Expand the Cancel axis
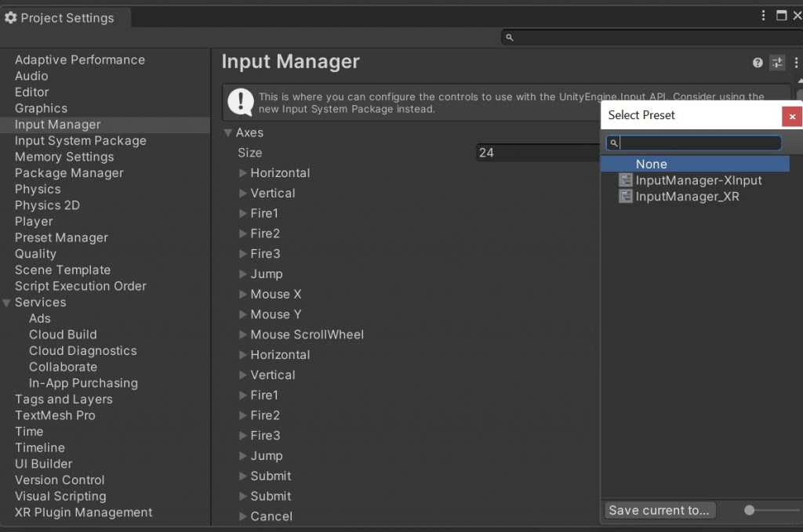The image size is (803, 532). 243,516
